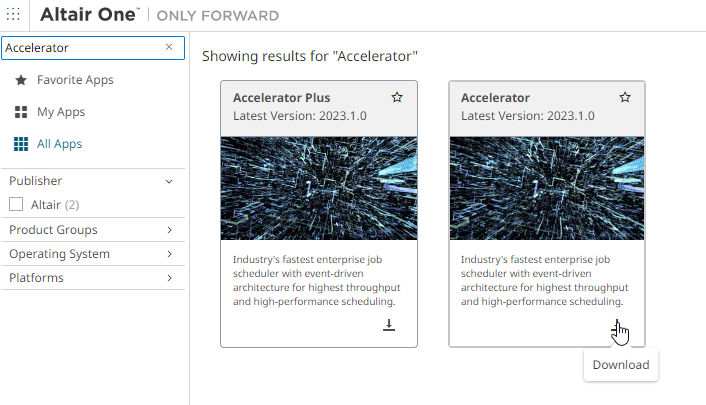Download the Accelerator app
Image resolution: width=706 pixels, height=405 pixels.
coord(617,325)
